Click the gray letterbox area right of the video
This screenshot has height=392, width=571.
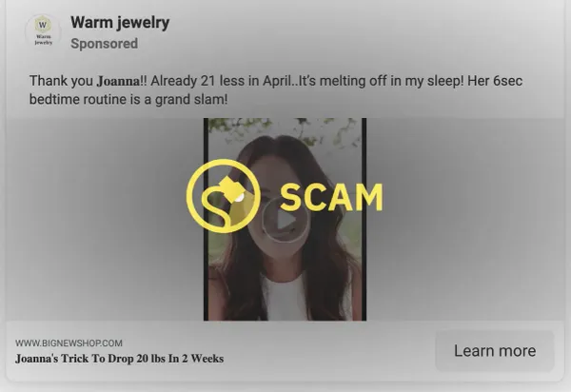tap(465, 219)
